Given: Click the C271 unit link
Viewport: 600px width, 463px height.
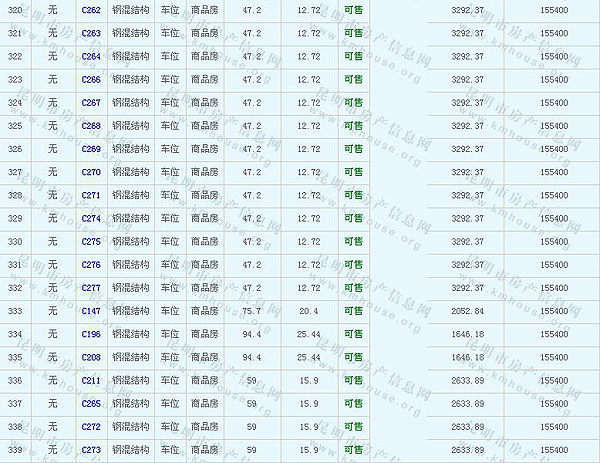Looking at the screenshot, I should click(91, 195).
